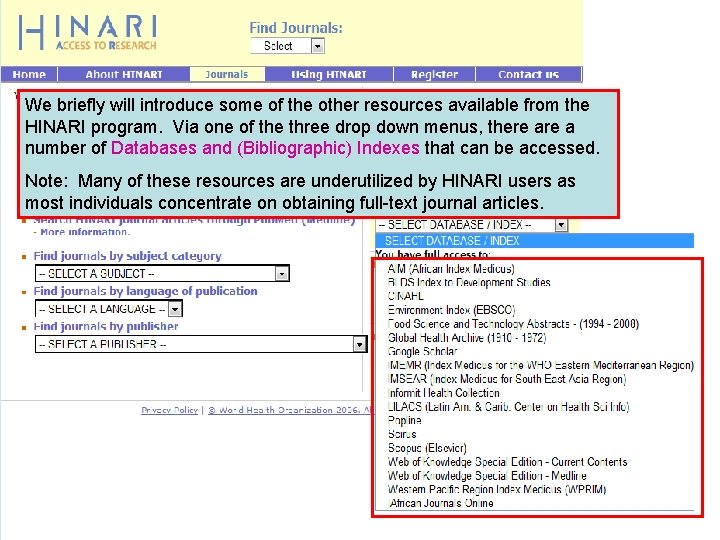Click the Find journals by language of publication heading
The width and height of the screenshot is (720, 540).
coord(145,291)
